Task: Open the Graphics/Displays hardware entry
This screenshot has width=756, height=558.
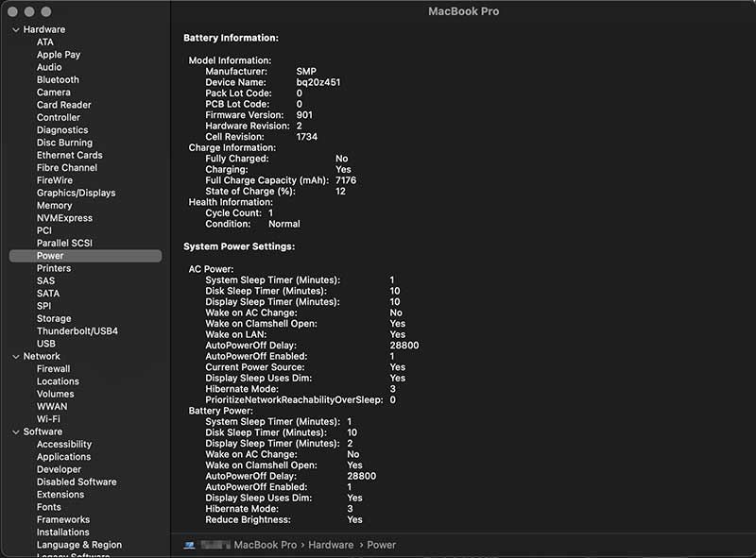Action: (76, 193)
